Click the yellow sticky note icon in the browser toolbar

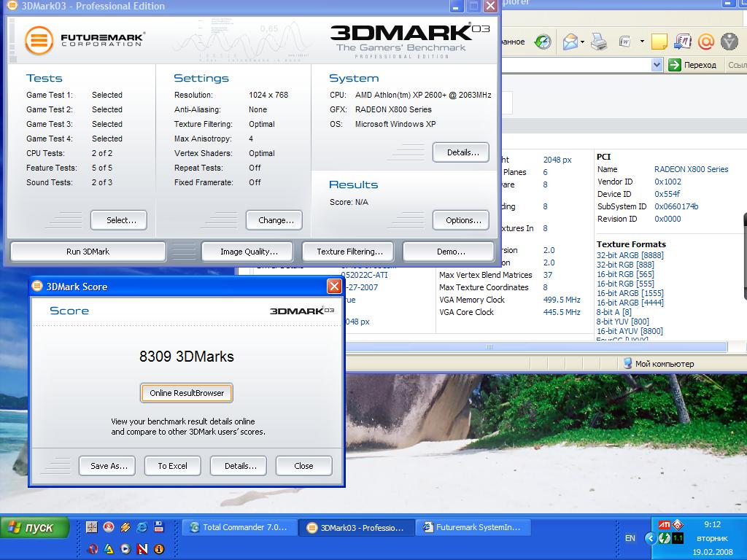659,42
